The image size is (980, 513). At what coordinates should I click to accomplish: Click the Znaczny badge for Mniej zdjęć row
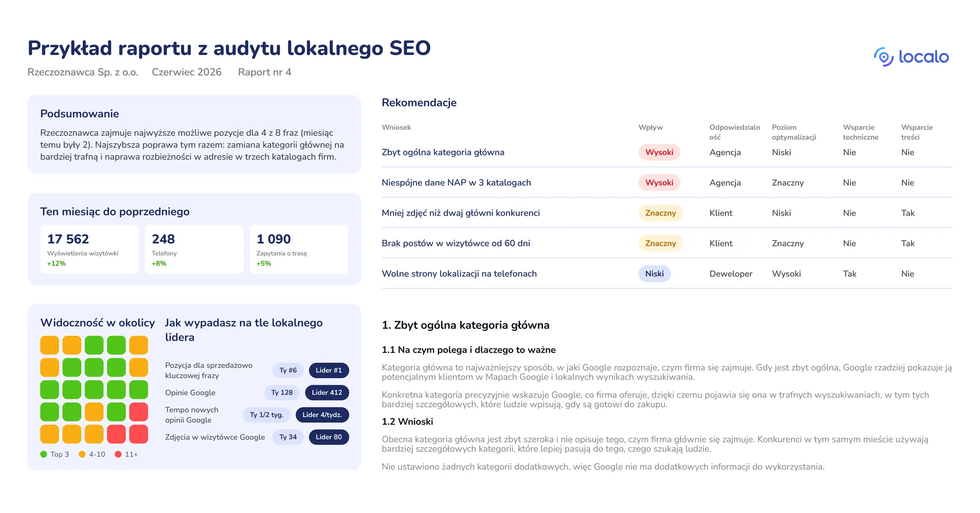tap(660, 213)
